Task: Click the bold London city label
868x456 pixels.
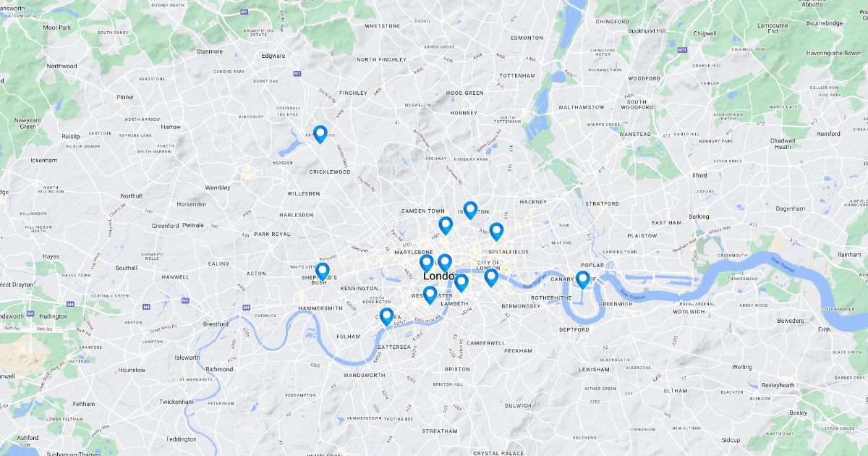Action: [x=438, y=276]
